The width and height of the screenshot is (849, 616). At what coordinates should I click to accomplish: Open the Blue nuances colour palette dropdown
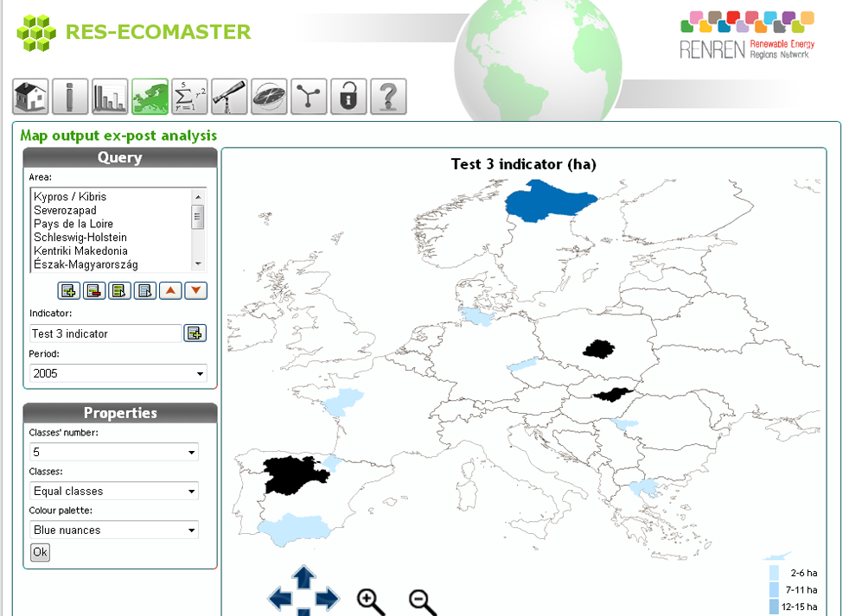[x=114, y=530]
